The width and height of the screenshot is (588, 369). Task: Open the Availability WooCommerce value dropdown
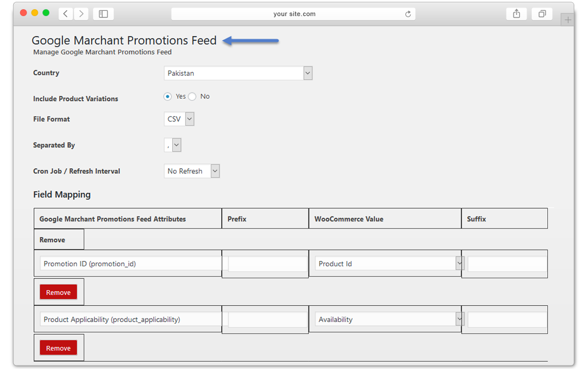pyautogui.click(x=390, y=320)
